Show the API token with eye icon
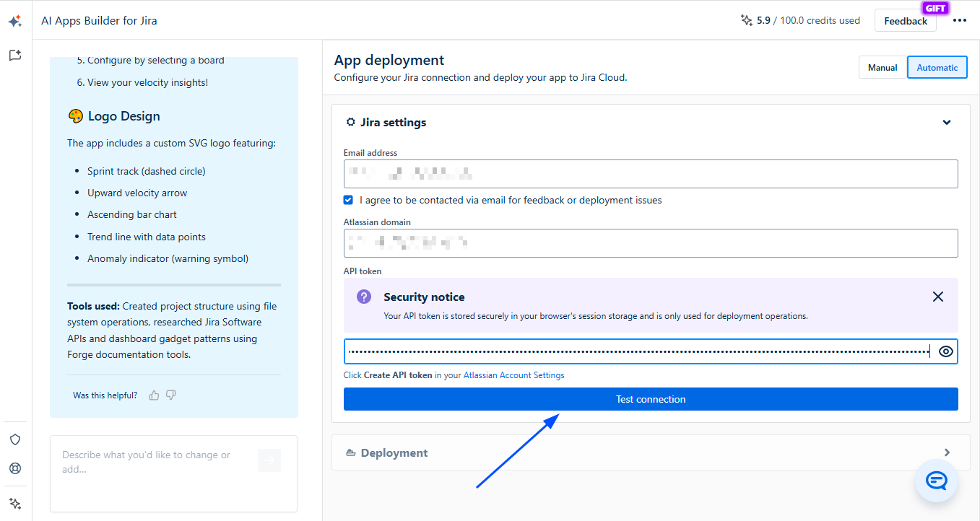This screenshot has height=521, width=980. (946, 351)
